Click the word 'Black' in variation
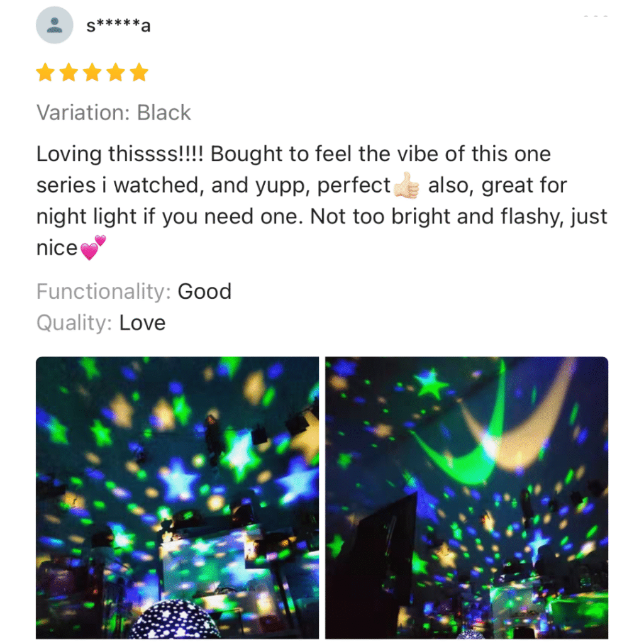Image resolution: width=644 pixels, height=644 pixels. click(164, 113)
